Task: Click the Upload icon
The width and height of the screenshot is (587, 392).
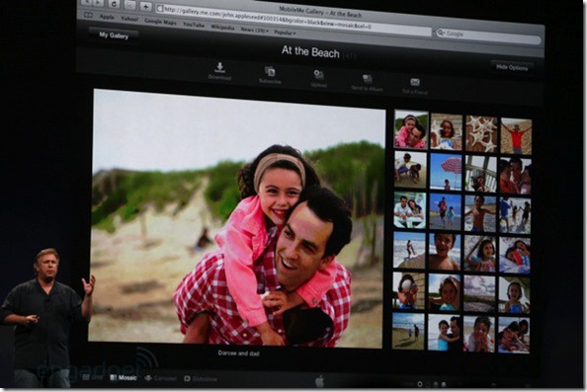Action: [318, 75]
